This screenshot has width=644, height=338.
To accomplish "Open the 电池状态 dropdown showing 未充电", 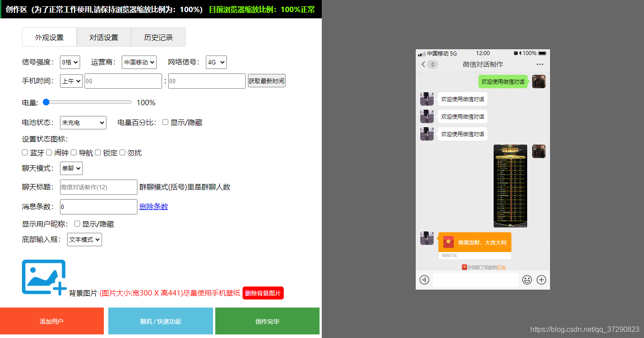I will coord(83,122).
